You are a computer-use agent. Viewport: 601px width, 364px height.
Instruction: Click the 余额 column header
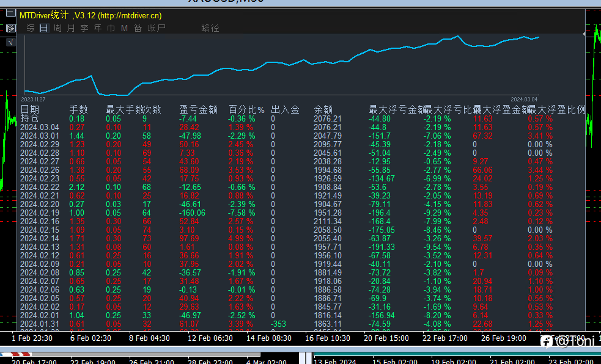323,109
